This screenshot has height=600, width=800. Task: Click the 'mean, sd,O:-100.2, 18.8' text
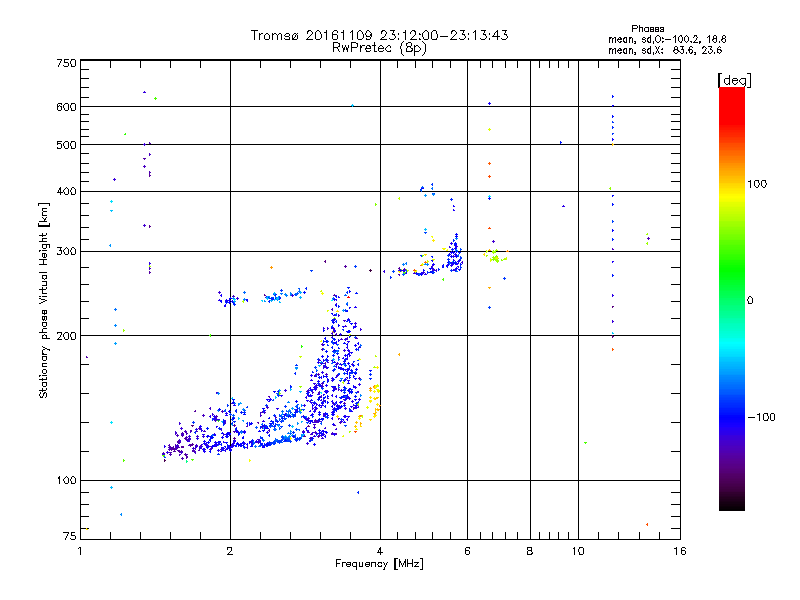click(667, 39)
